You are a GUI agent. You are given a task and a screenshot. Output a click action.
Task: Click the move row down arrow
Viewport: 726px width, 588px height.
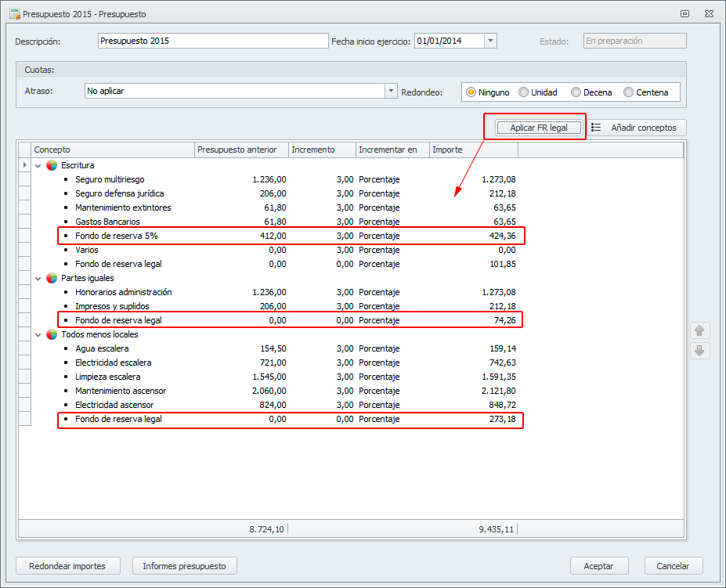click(x=699, y=351)
